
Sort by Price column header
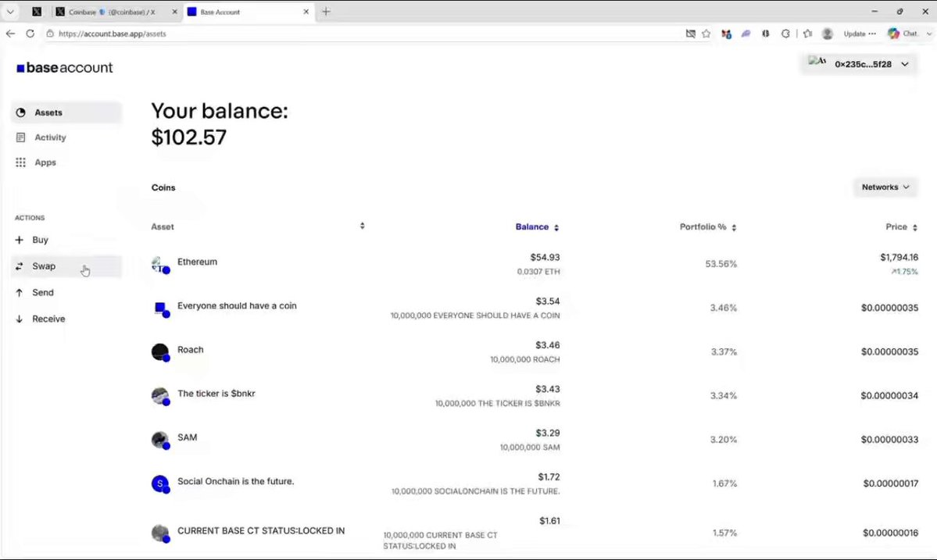click(x=902, y=226)
